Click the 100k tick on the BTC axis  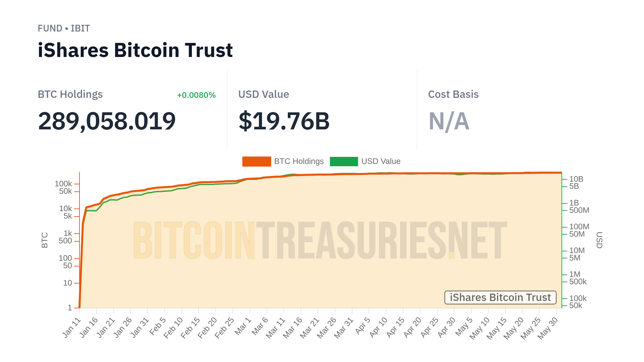[63, 184]
